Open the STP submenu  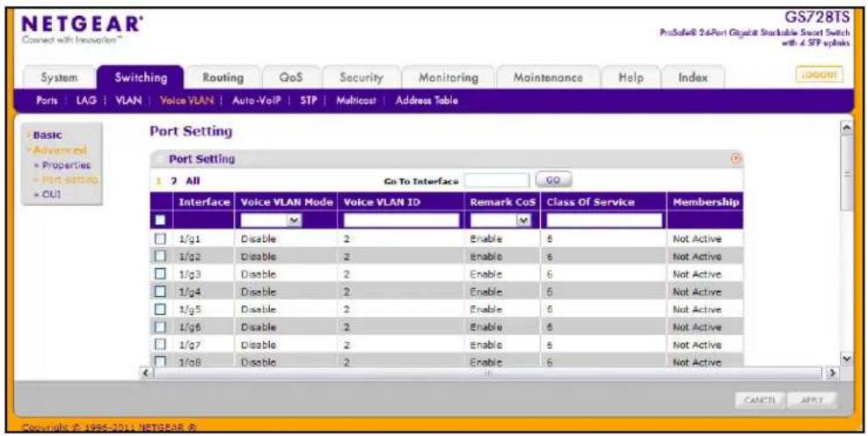point(309,101)
